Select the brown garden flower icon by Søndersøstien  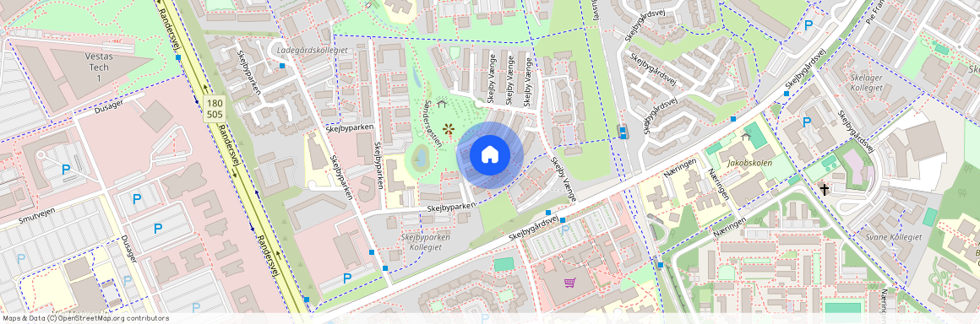tap(449, 130)
